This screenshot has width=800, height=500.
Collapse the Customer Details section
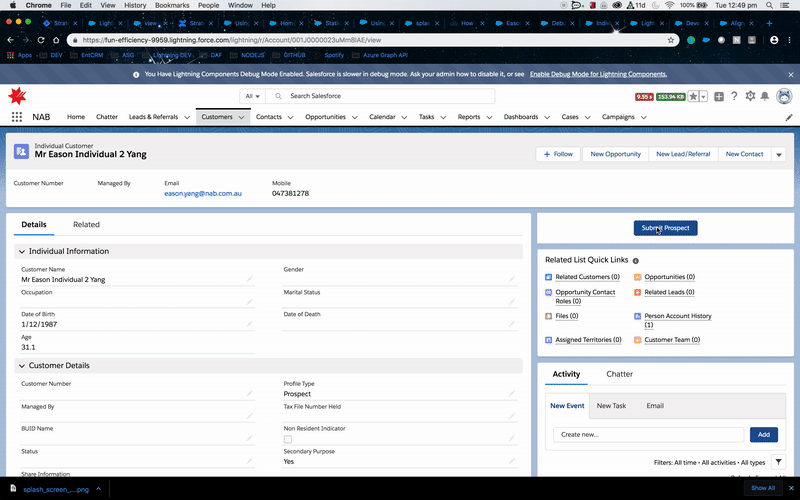point(22,366)
